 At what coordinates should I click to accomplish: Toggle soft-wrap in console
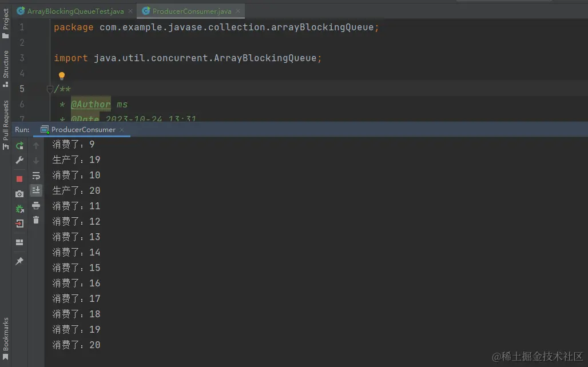(36, 176)
